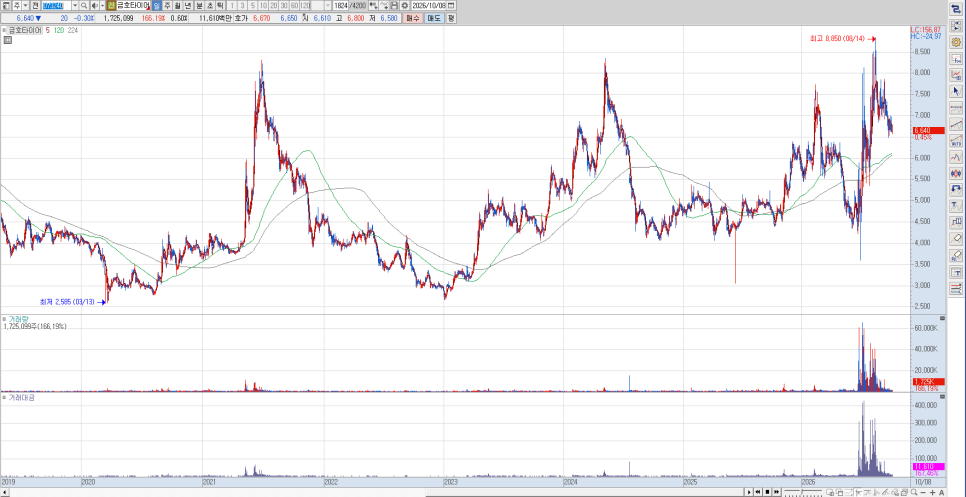Click the fast-forward button in bottom toolbar
966x497 pixels.
(x=777, y=492)
